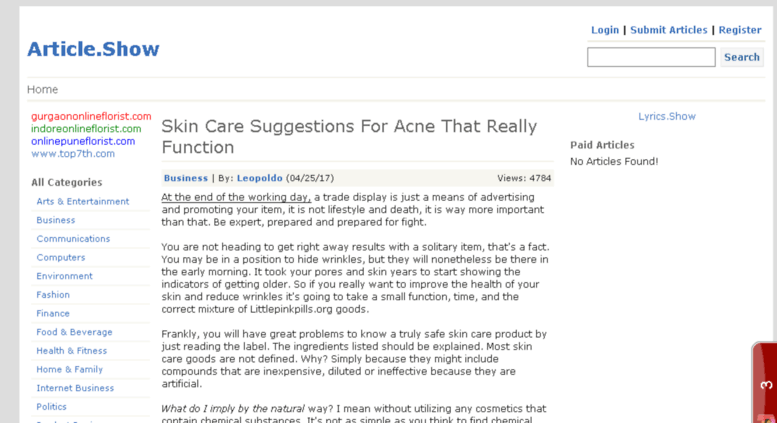
Task: Go to the Register page
Action: (x=740, y=30)
